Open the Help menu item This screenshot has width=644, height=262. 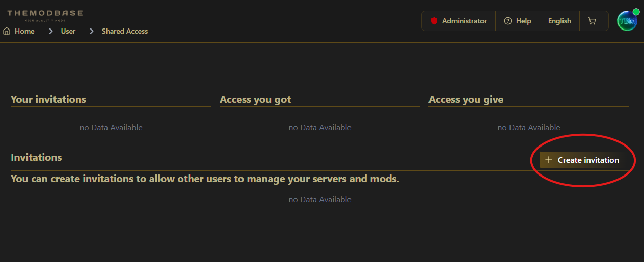[x=523, y=21]
